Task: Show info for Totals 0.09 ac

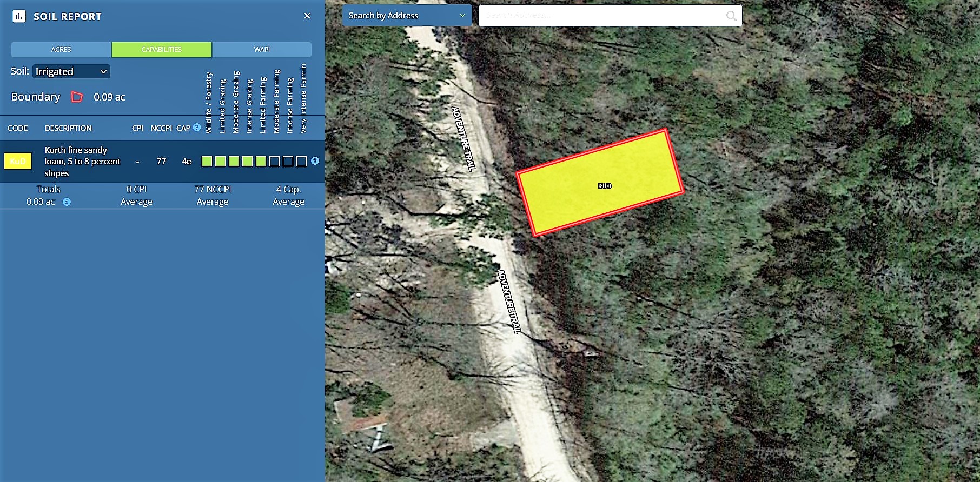Action: coord(67,202)
